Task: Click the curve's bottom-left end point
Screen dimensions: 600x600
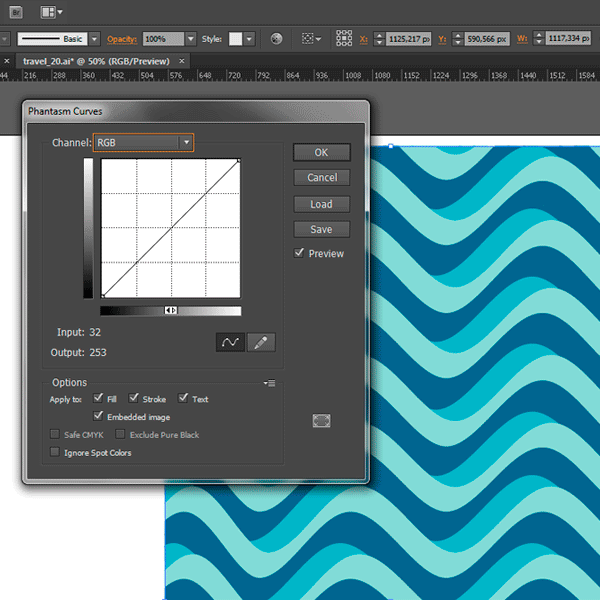Action: pyautogui.click(x=103, y=296)
